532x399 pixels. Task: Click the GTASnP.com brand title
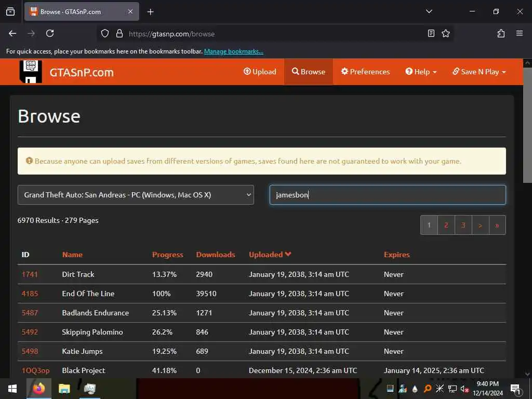coord(82,72)
